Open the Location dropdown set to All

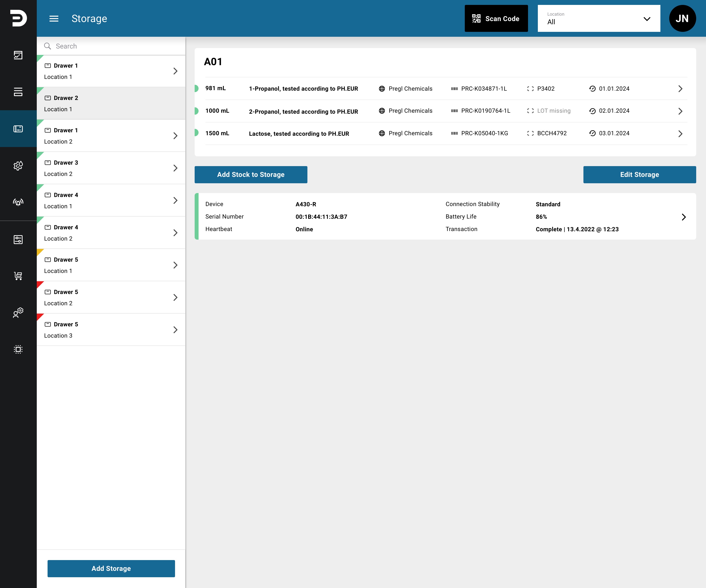[x=599, y=18]
